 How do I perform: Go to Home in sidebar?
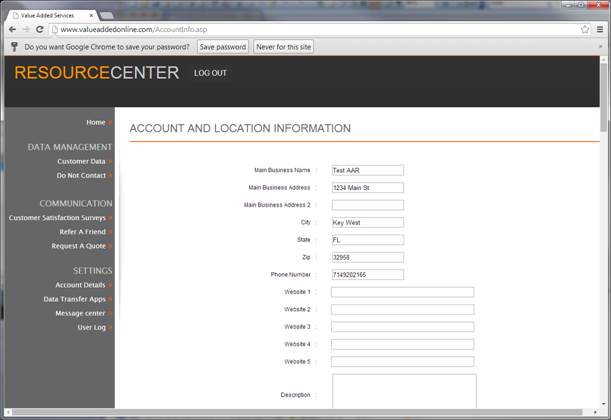click(96, 122)
